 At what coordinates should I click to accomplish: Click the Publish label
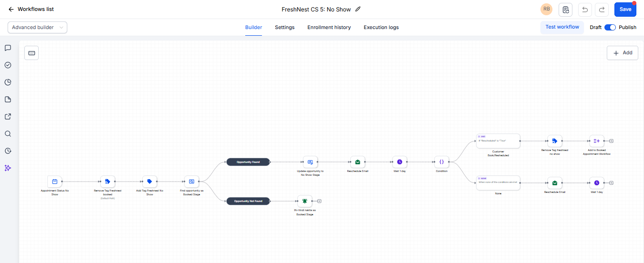pyautogui.click(x=627, y=28)
